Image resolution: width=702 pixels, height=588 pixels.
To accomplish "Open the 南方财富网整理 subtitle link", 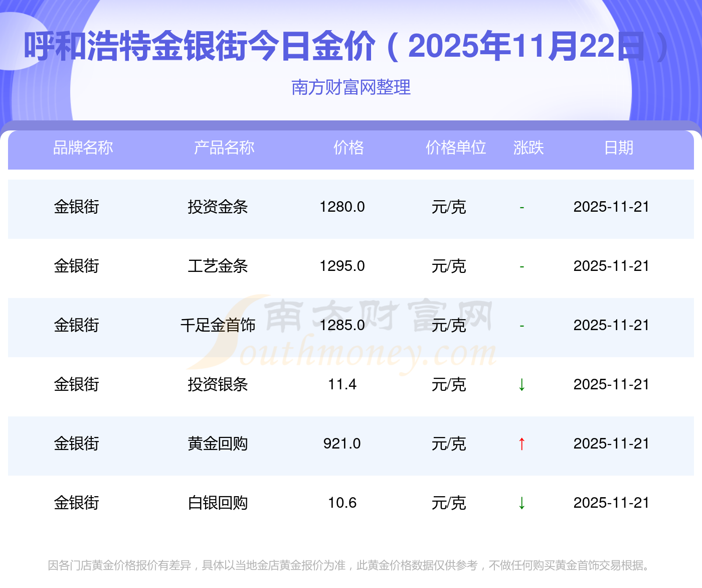I will (x=351, y=87).
